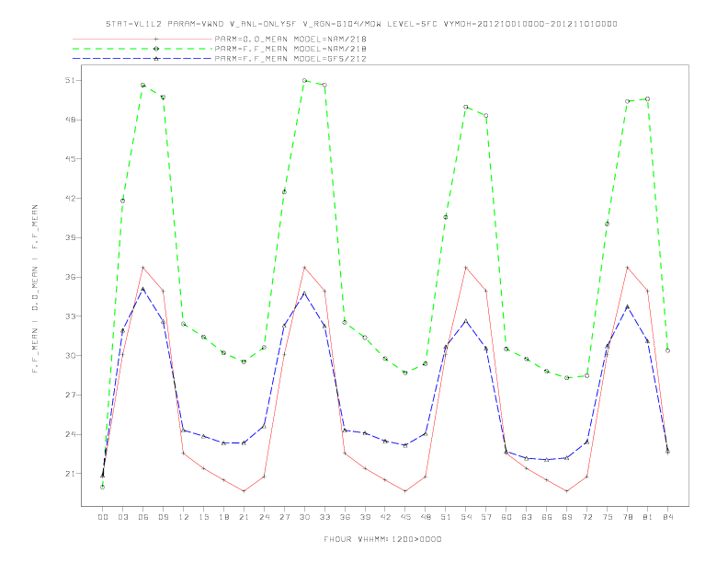Click x-axis forecast hour label 81

click(648, 517)
